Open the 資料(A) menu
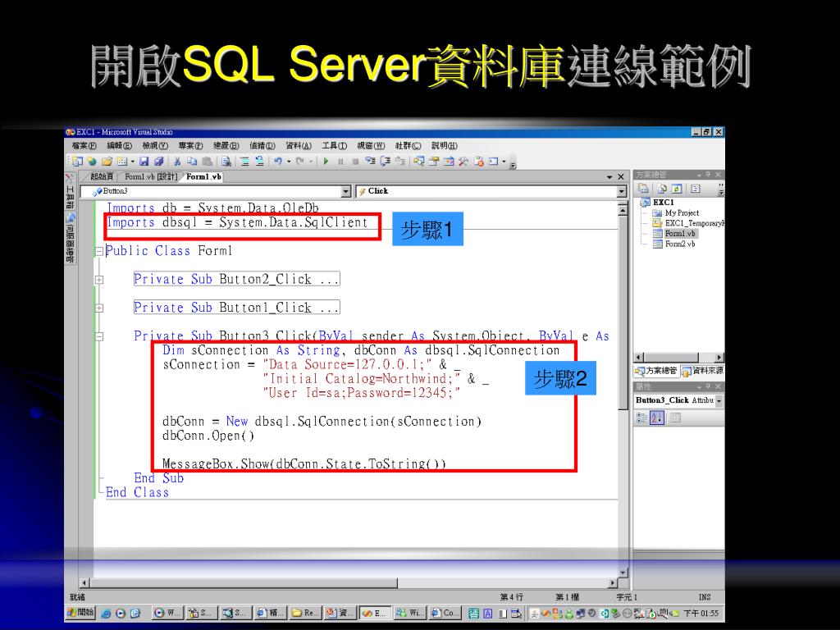The width and height of the screenshot is (840, 630). tap(299, 146)
